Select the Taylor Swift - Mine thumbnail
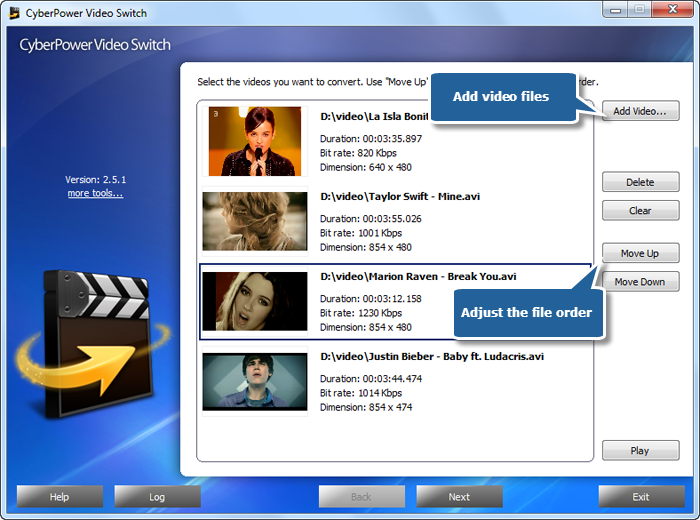The width and height of the screenshot is (700, 520). point(255,221)
